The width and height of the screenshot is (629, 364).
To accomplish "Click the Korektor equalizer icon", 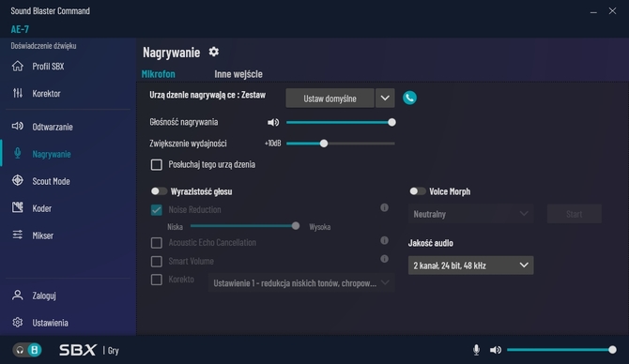I will point(17,94).
